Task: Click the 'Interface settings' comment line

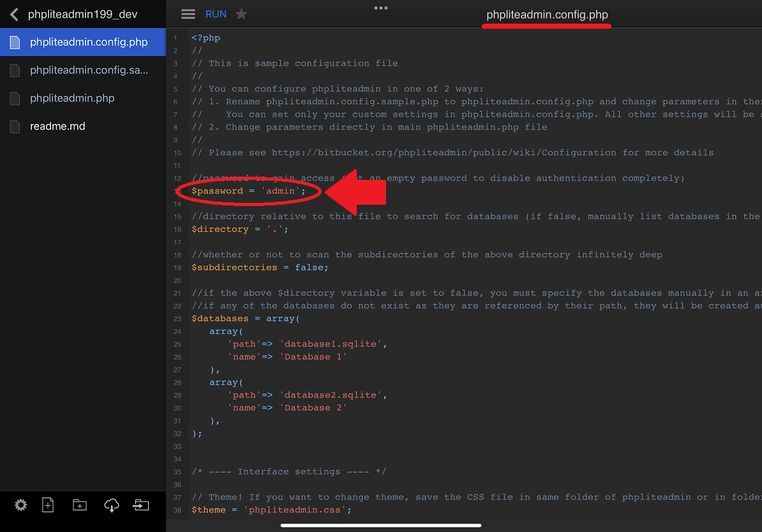Action: [288, 472]
